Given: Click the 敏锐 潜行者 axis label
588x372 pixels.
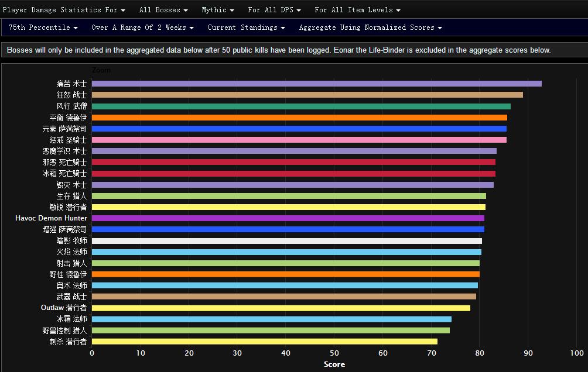Looking at the screenshot, I should tap(69, 207).
